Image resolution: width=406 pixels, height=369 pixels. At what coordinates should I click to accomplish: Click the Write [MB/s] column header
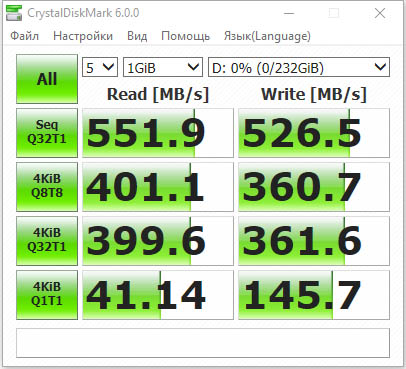[x=314, y=94]
